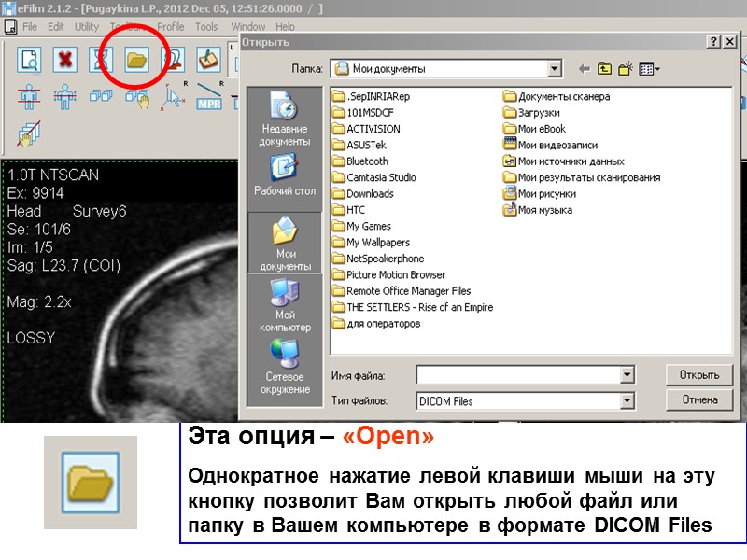The image size is (747, 560).
Task: Expand the Папка location dropdown
Action: [x=554, y=69]
